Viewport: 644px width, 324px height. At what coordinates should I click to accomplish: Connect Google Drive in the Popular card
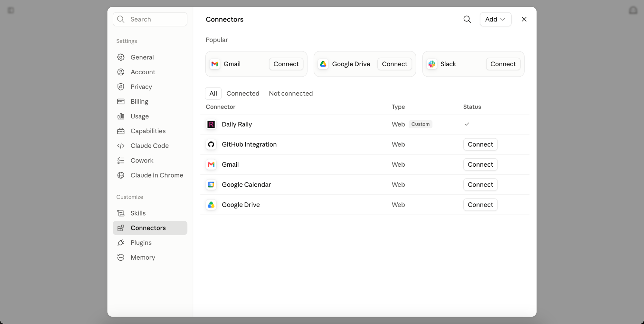(394, 64)
